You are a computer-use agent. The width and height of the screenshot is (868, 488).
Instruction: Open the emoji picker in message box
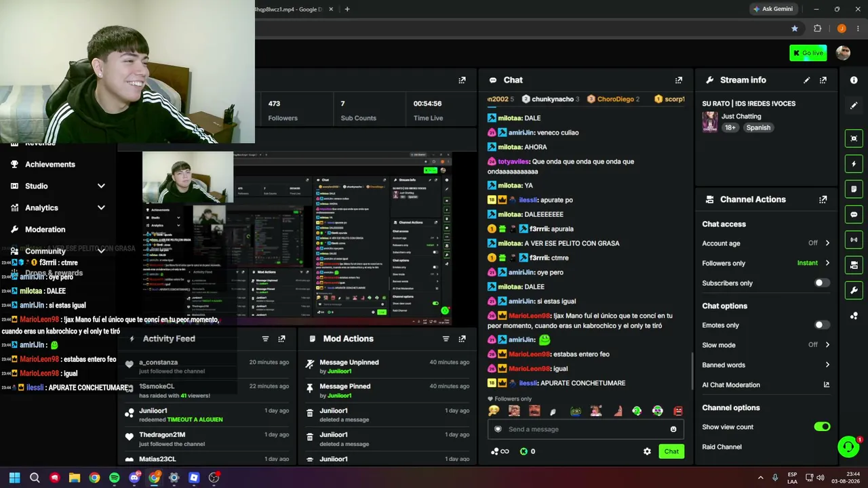point(673,429)
